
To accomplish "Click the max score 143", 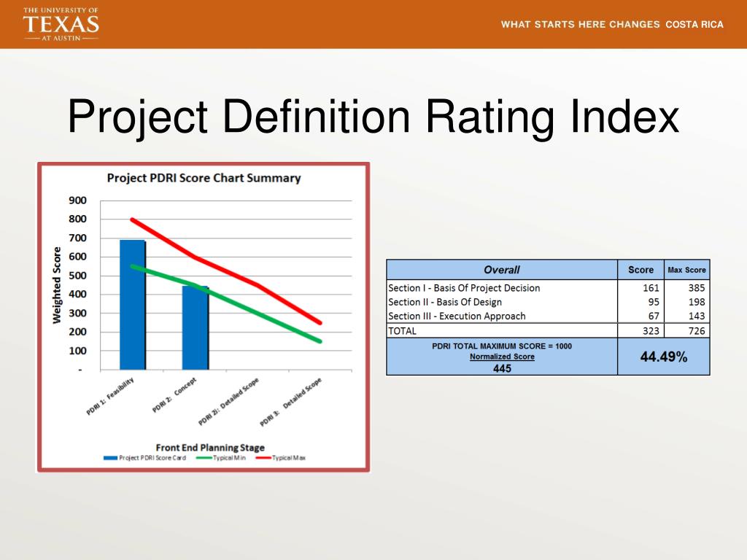I will coord(697,316).
